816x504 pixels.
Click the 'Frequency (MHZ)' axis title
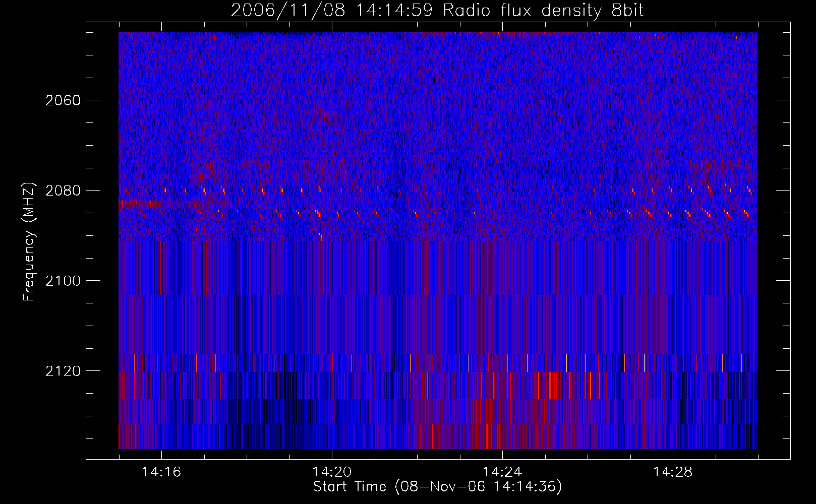[x=29, y=241]
